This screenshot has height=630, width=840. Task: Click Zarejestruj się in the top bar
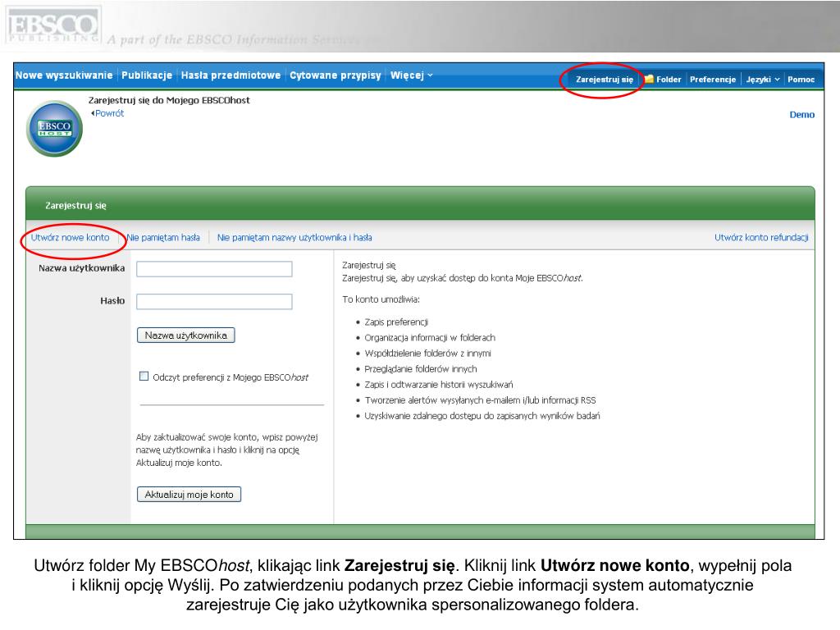coord(605,80)
